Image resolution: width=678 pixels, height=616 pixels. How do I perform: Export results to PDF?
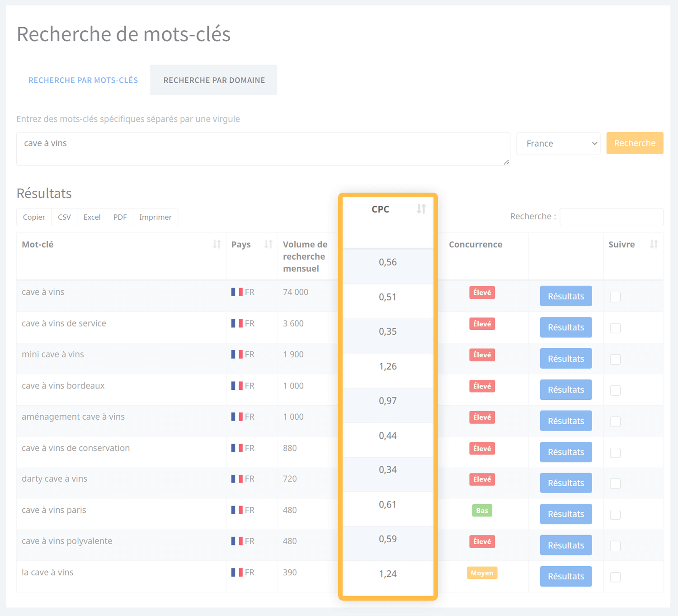120,217
